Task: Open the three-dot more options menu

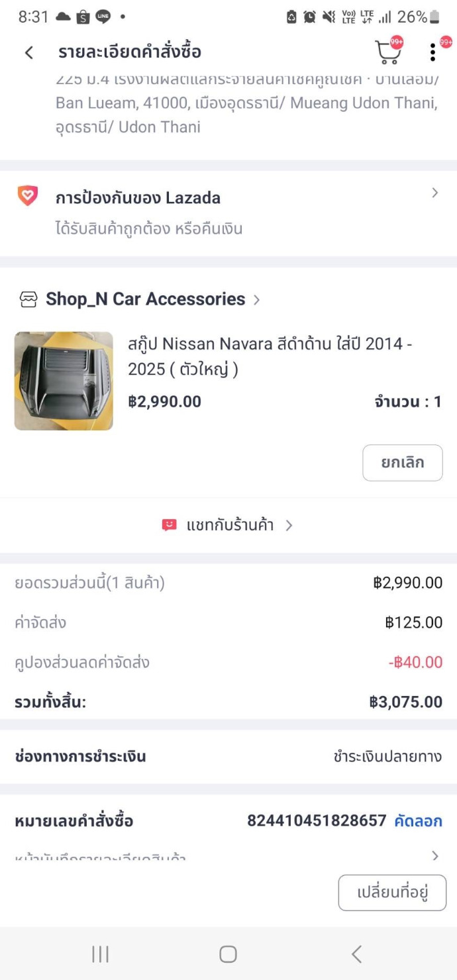Action: point(432,52)
